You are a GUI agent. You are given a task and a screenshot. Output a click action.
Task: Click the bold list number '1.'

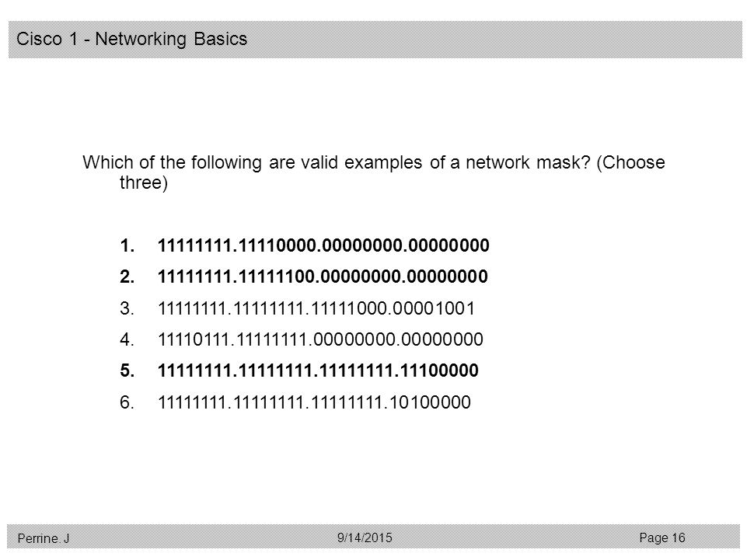pyautogui.click(x=127, y=245)
